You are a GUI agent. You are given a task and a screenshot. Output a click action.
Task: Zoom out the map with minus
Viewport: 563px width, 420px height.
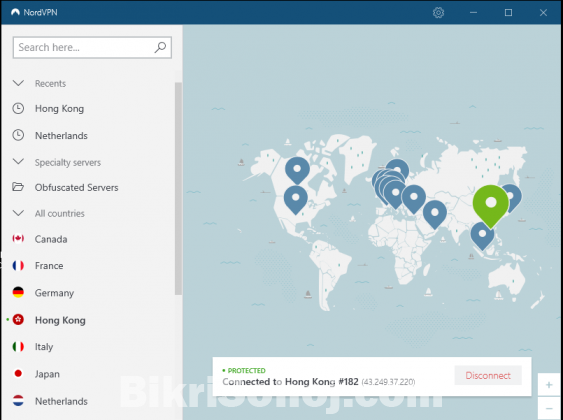click(x=549, y=408)
